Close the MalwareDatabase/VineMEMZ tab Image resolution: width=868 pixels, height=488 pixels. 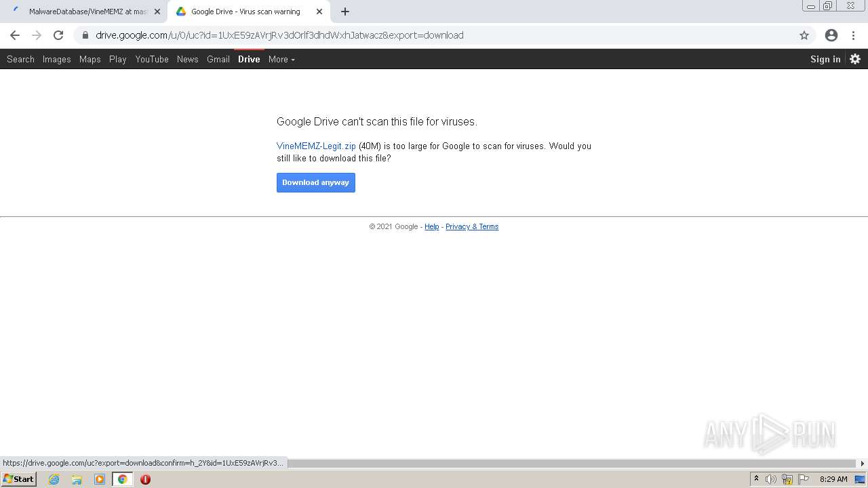[157, 12]
